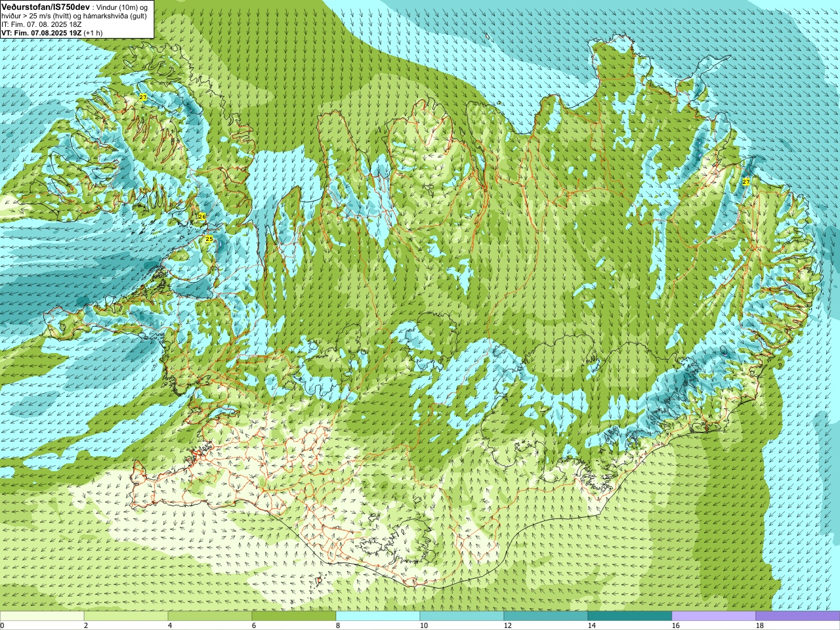Pick the 2–4 m/s light green legend swatch
This screenshot has height=630, width=840.
[126, 616]
